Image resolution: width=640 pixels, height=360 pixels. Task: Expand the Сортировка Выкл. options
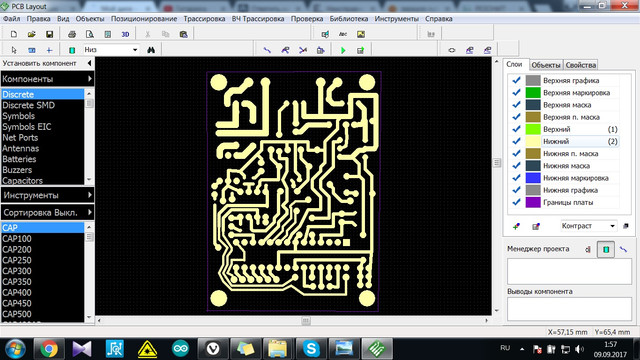tap(47, 213)
